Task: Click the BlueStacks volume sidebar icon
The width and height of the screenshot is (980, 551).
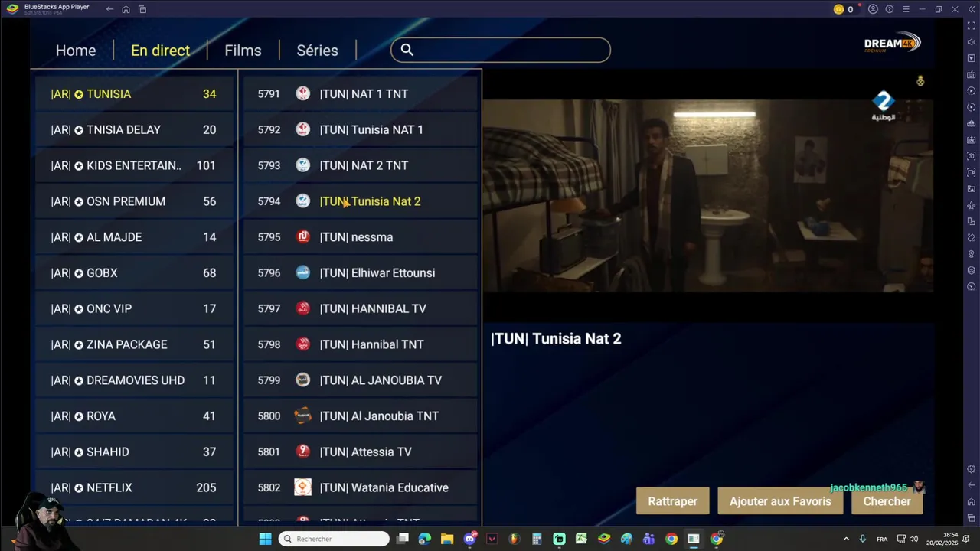Action: 972,41
